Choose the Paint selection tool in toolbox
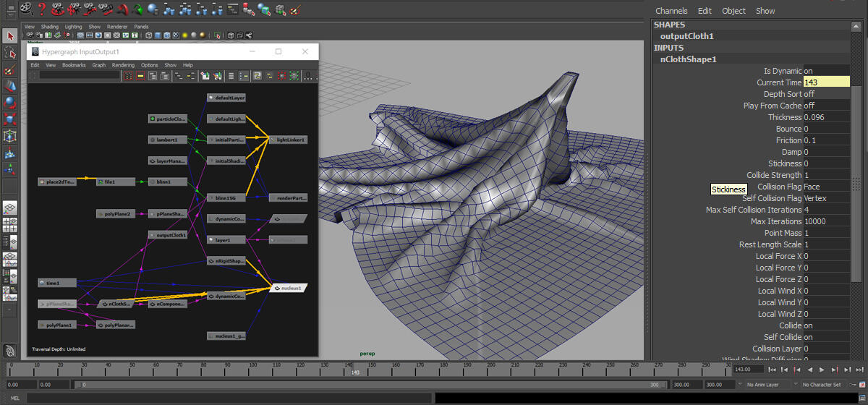The width and height of the screenshot is (868, 405). pyautogui.click(x=10, y=70)
